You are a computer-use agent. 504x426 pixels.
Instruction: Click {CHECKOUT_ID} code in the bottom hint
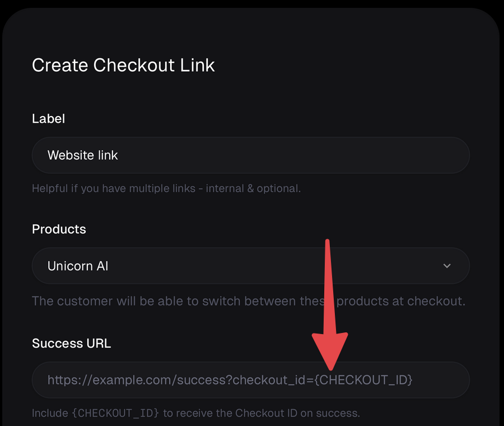coord(115,414)
